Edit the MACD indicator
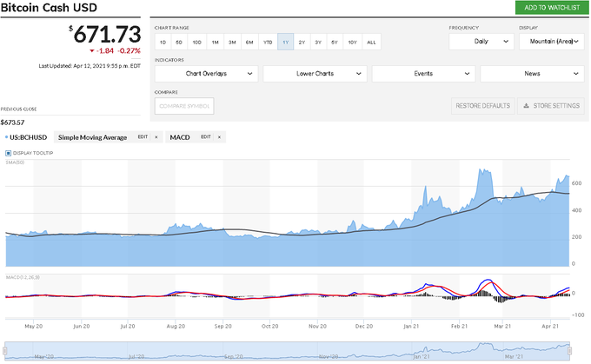The image size is (591, 364). tap(206, 137)
